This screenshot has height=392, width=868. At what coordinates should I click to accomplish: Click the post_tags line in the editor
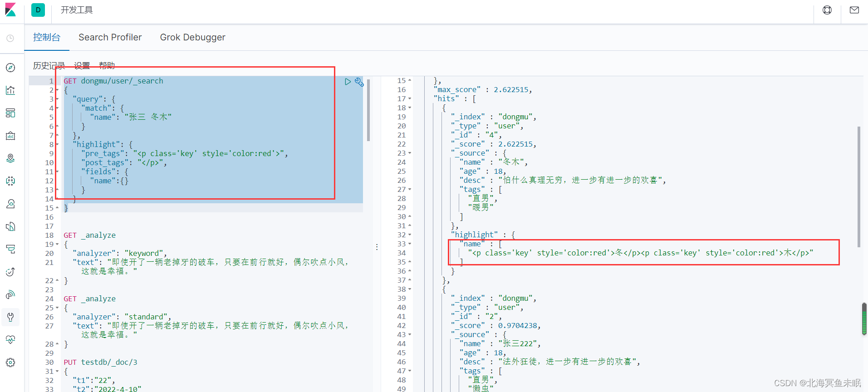click(x=124, y=163)
